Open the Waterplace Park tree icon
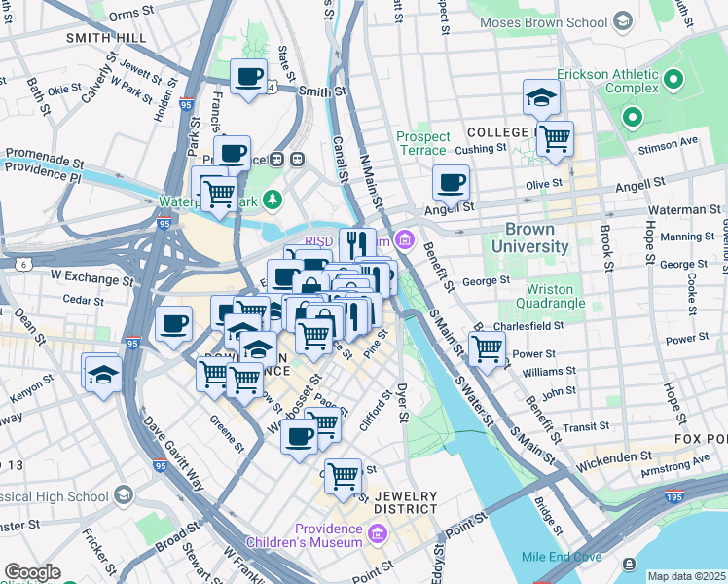Image resolution: width=728 pixels, height=584 pixels. [273, 201]
